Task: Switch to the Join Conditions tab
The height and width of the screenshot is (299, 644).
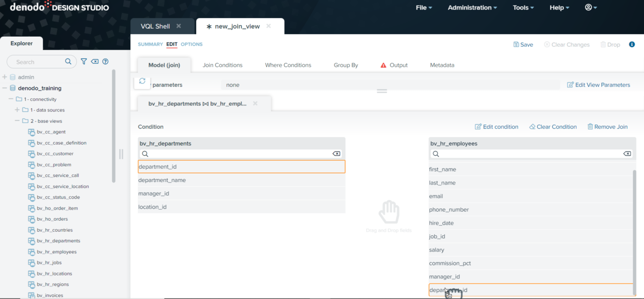Action: tap(222, 65)
